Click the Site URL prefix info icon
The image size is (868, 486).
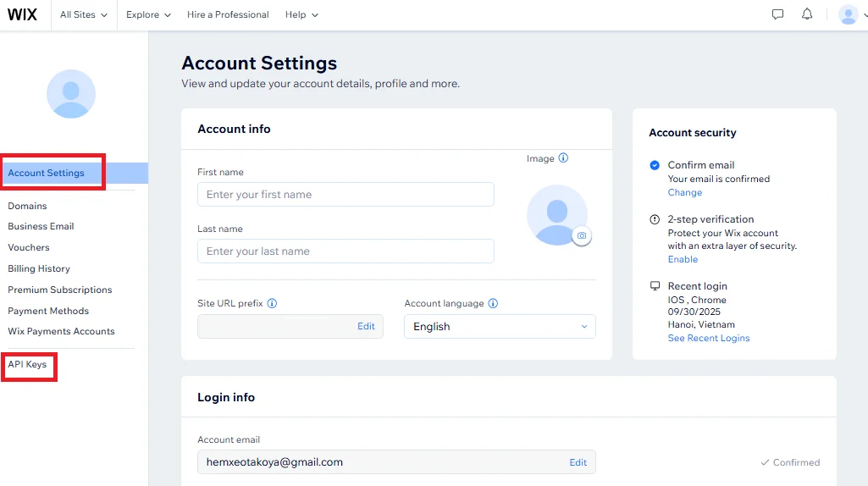pyautogui.click(x=272, y=303)
